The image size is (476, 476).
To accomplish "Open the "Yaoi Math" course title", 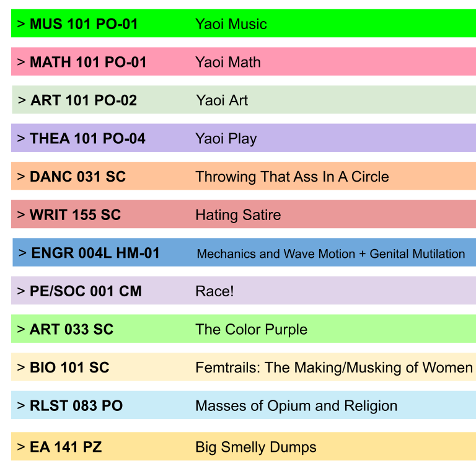I will point(227,62).
